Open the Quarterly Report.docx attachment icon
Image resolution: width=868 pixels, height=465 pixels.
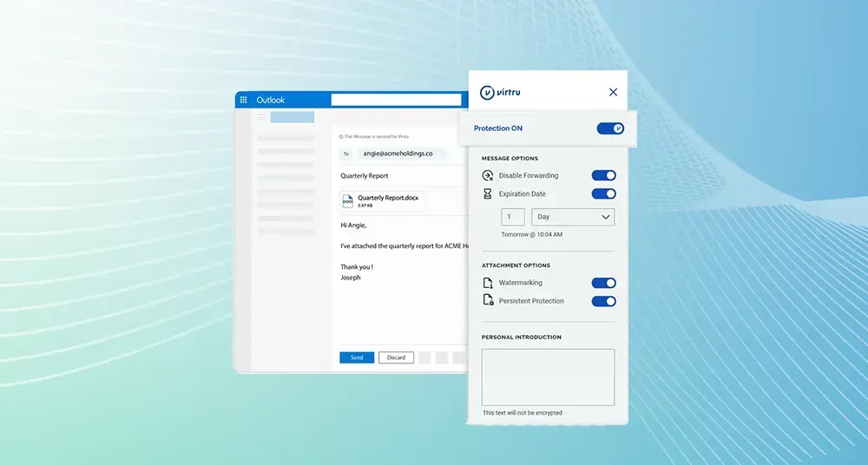[x=348, y=201]
